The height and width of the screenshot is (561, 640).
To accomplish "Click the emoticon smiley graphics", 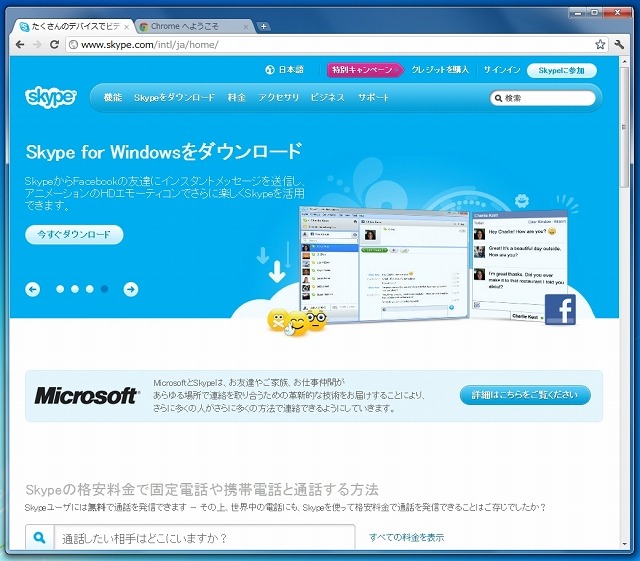I will click(x=297, y=322).
